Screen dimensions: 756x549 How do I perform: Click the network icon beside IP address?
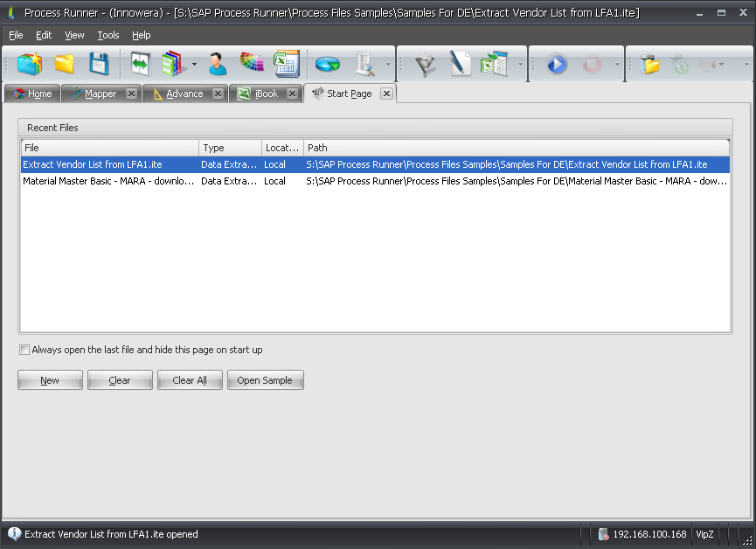(x=603, y=534)
